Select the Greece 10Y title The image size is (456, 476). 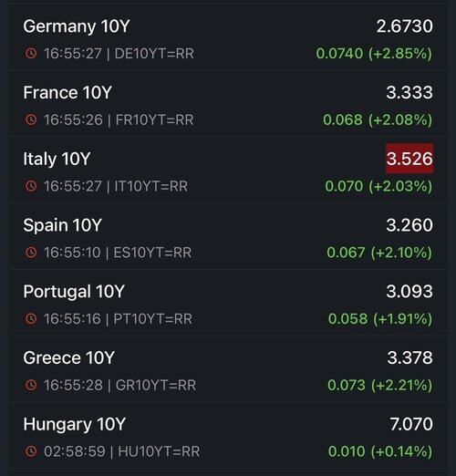point(68,357)
